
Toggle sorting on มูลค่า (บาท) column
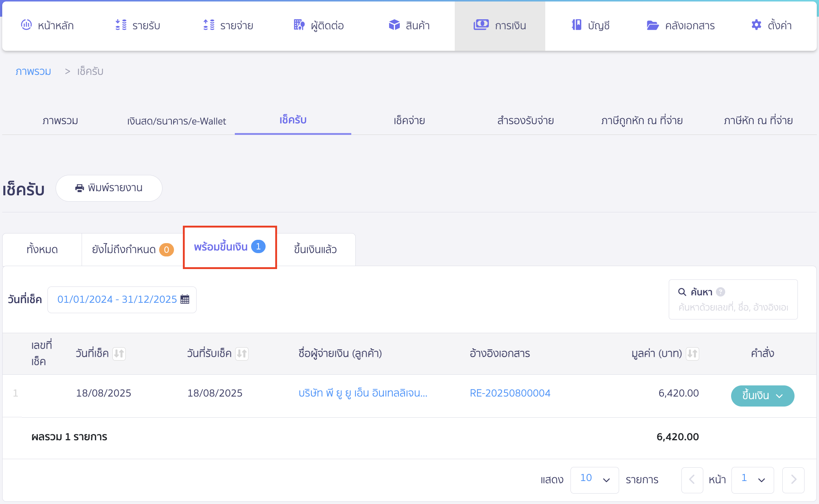[692, 354]
